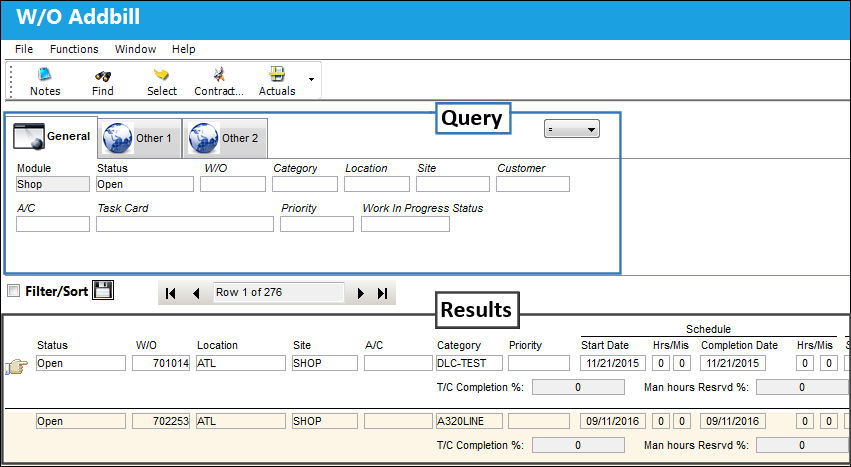Go to previous row arrow
The width and height of the screenshot is (851, 467).
(x=196, y=293)
